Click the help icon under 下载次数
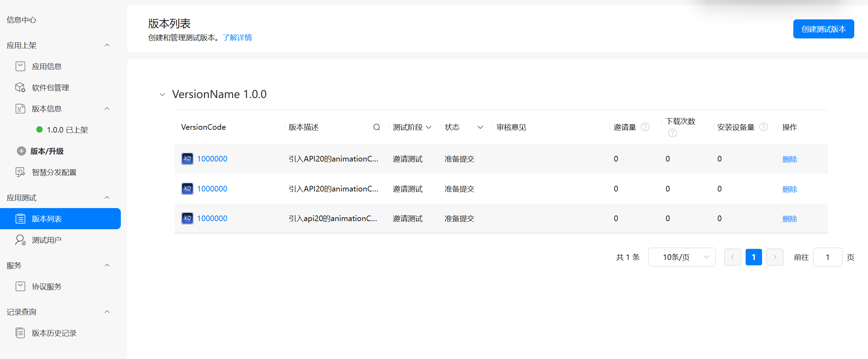The image size is (868, 359). (672, 133)
